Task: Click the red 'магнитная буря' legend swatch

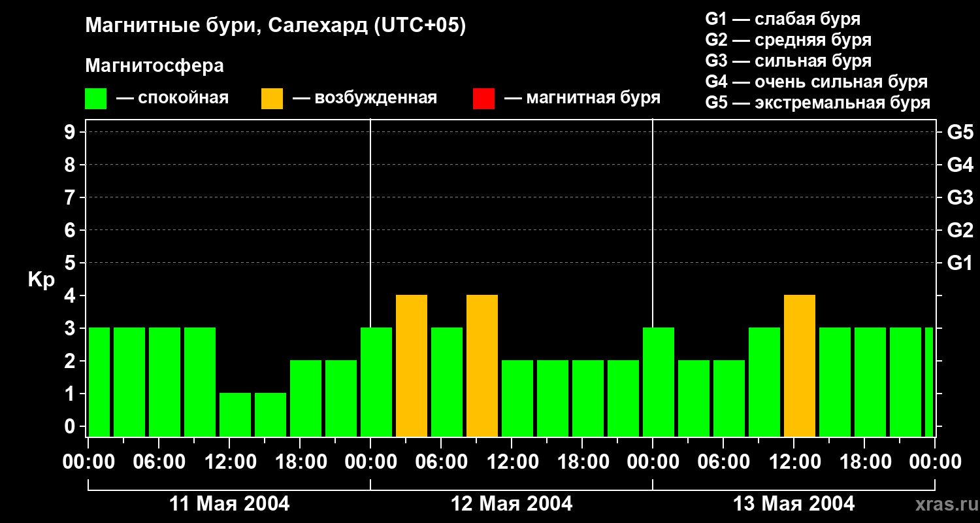Action: point(483,99)
